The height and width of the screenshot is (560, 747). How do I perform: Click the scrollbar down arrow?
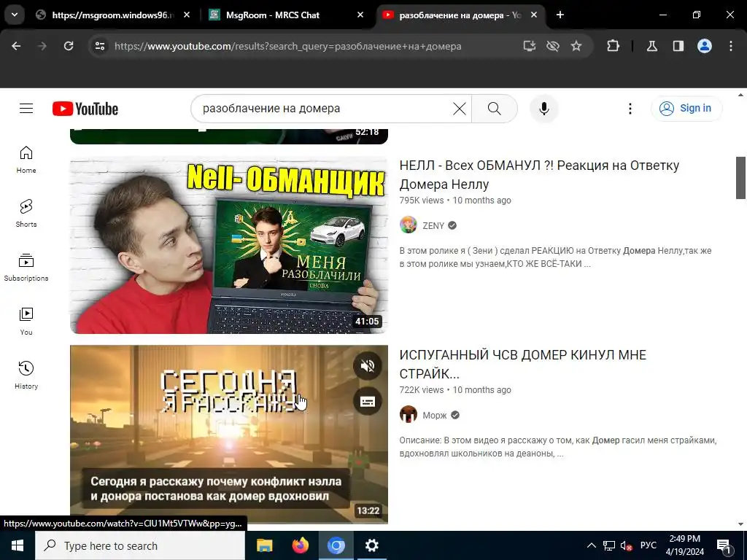741,524
